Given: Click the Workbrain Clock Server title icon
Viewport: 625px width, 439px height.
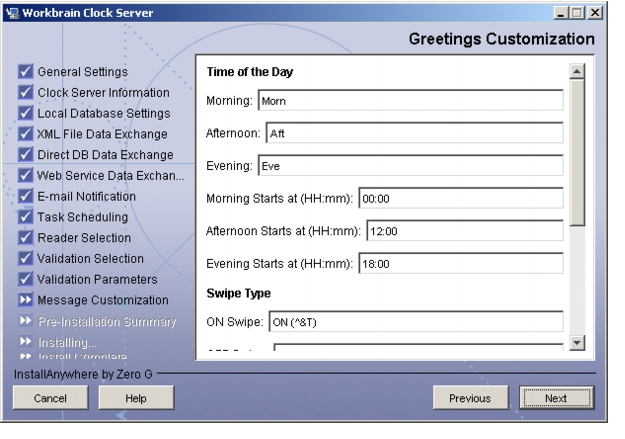Looking at the screenshot, I should point(12,13).
